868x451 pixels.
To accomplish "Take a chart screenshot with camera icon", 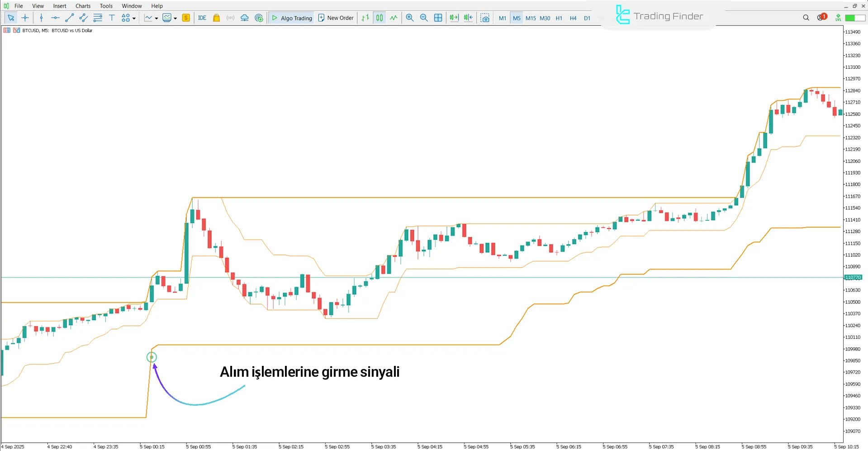I will (x=485, y=18).
